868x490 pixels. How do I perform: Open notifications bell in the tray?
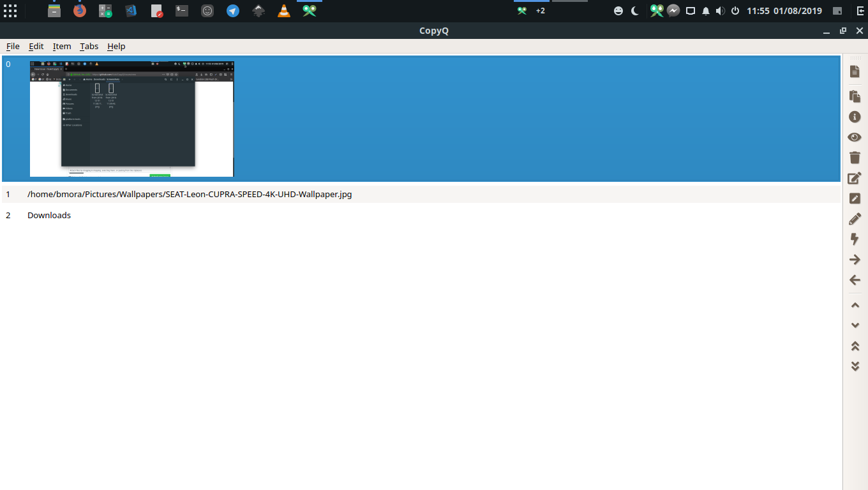click(706, 11)
